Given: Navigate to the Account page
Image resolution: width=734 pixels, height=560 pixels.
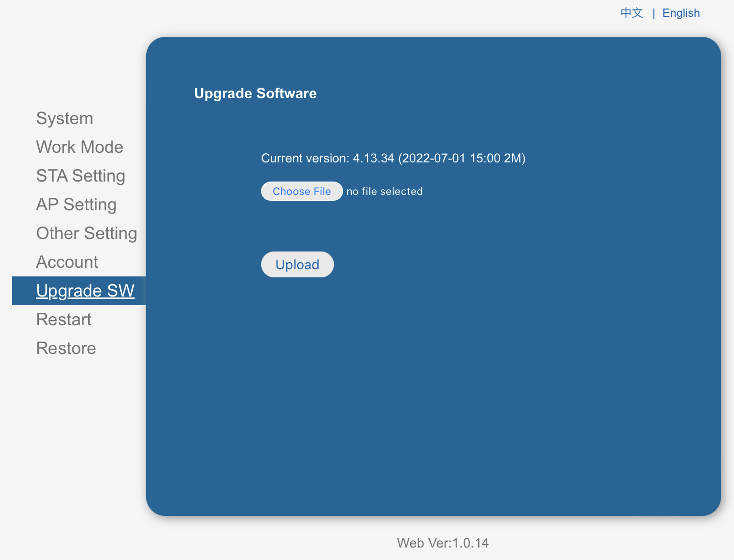Looking at the screenshot, I should coord(67,262).
